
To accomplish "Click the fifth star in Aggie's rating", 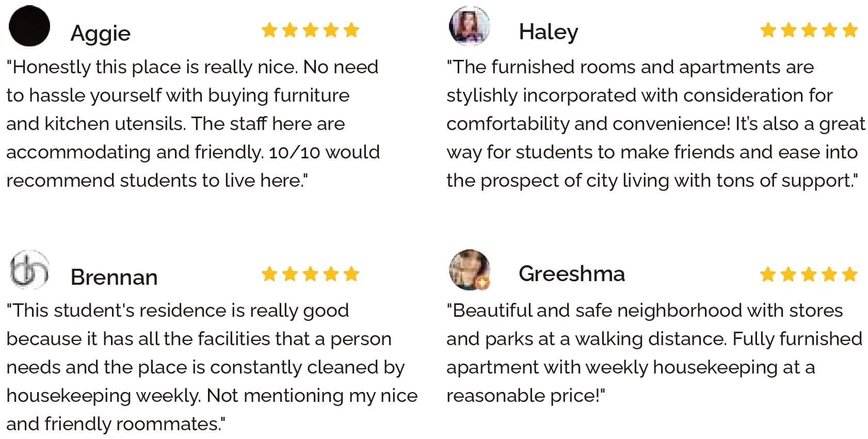I will click(351, 30).
